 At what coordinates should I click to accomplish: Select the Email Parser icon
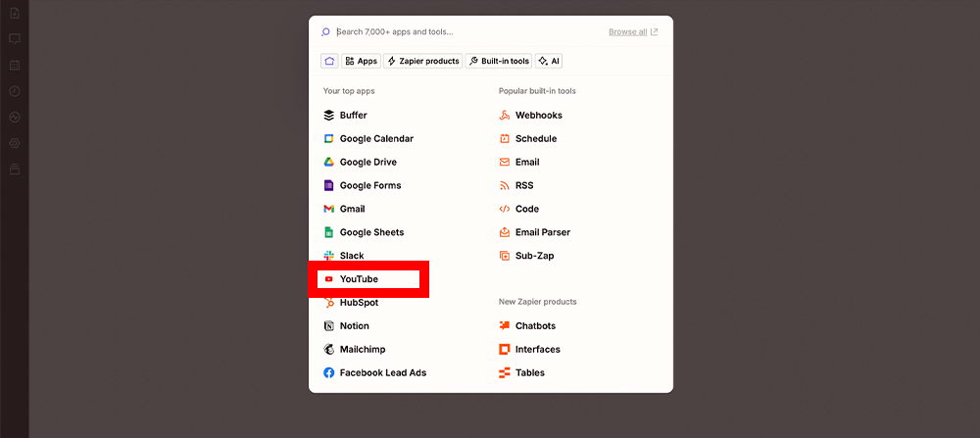pyautogui.click(x=505, y=233)
